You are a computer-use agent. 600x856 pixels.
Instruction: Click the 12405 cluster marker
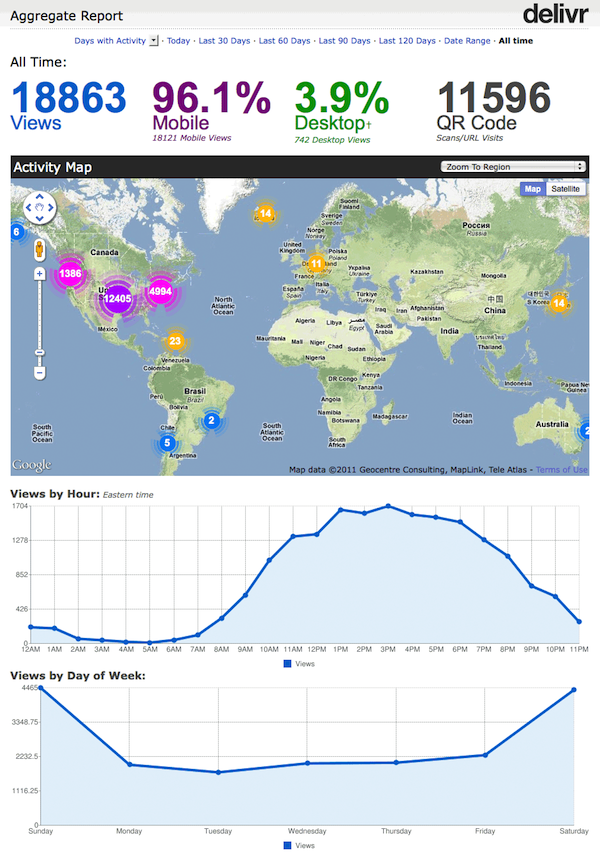117,298
